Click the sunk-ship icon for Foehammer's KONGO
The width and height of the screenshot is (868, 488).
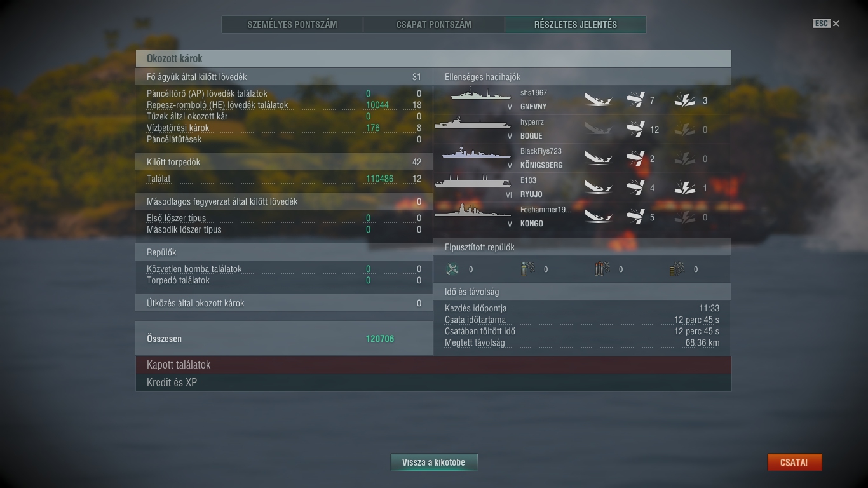tap(598, 217)
